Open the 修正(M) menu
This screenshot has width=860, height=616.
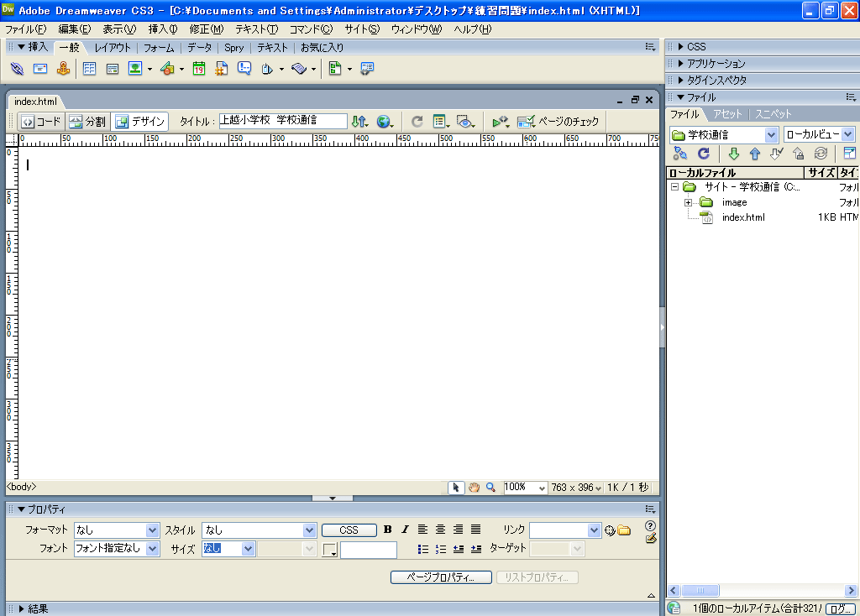[206, 29]
